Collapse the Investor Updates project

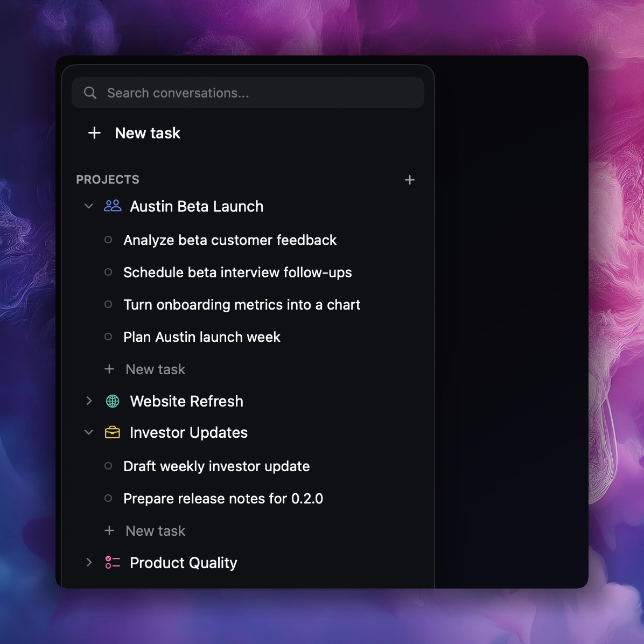coord(89,432)
